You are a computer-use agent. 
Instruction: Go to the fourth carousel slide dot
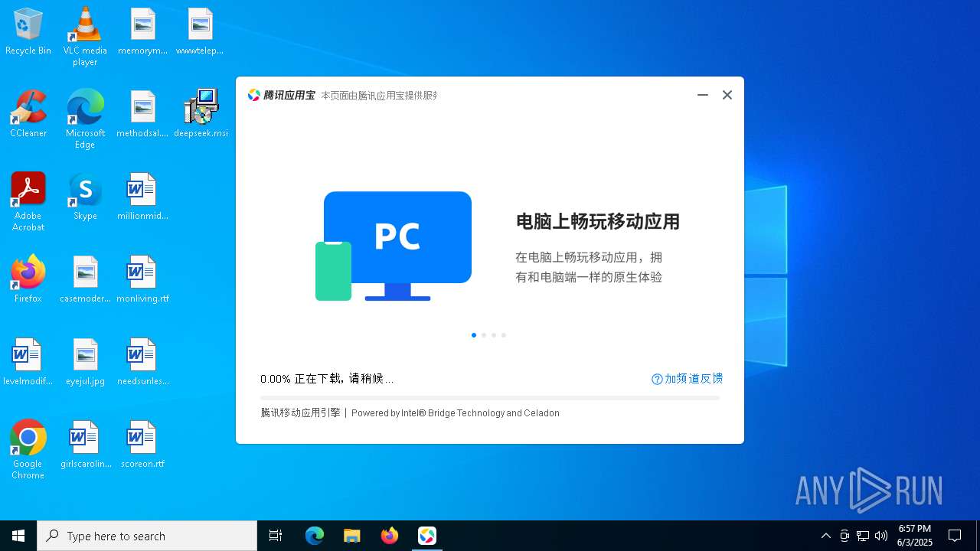coord(504,335)
